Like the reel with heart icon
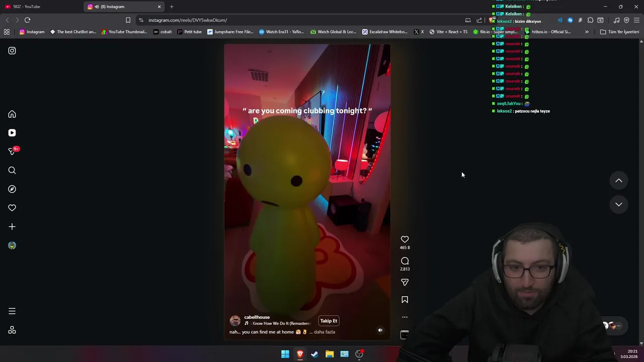 [405, 239]
